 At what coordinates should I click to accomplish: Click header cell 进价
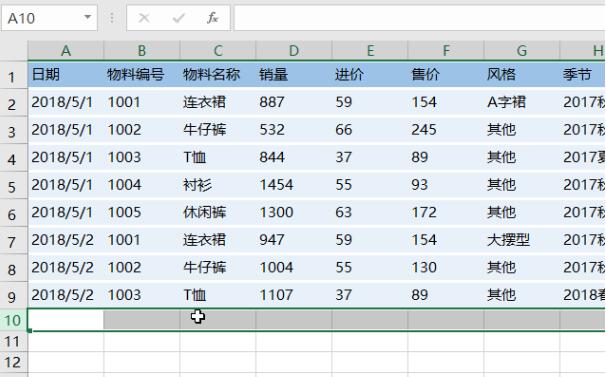370,74
